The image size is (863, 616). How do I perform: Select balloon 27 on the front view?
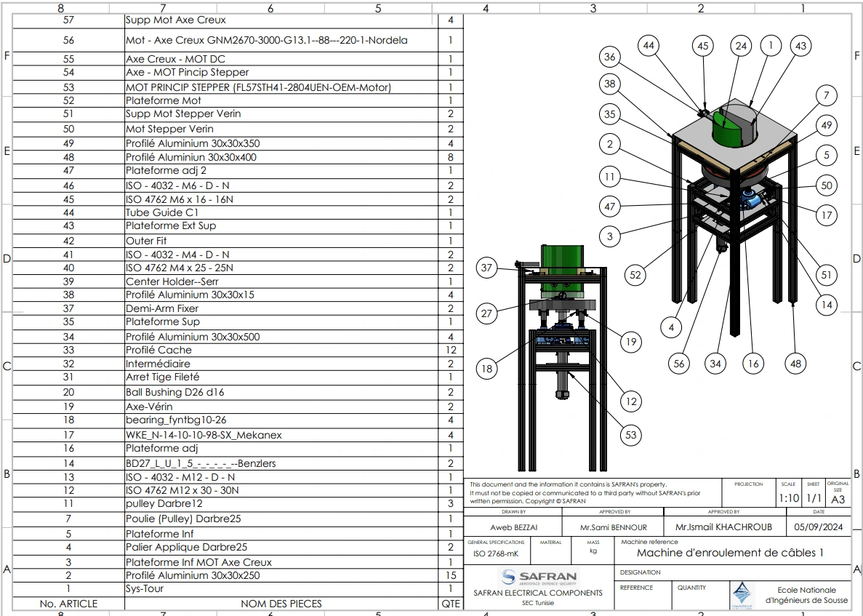click(x=486, y=313)
